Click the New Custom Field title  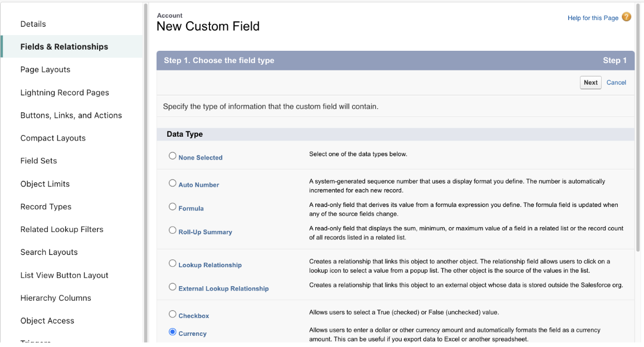coord(208,26)
